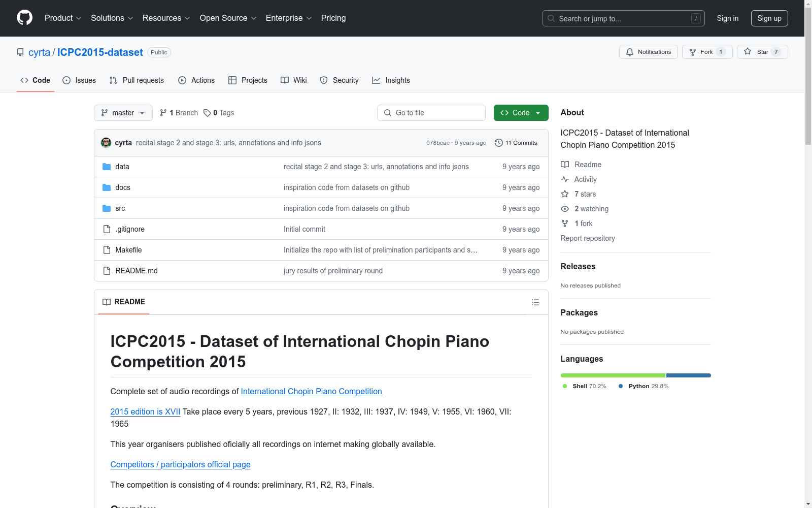Open the green Code dropdown button
812x508 pixels.
(x=521, y=113)
